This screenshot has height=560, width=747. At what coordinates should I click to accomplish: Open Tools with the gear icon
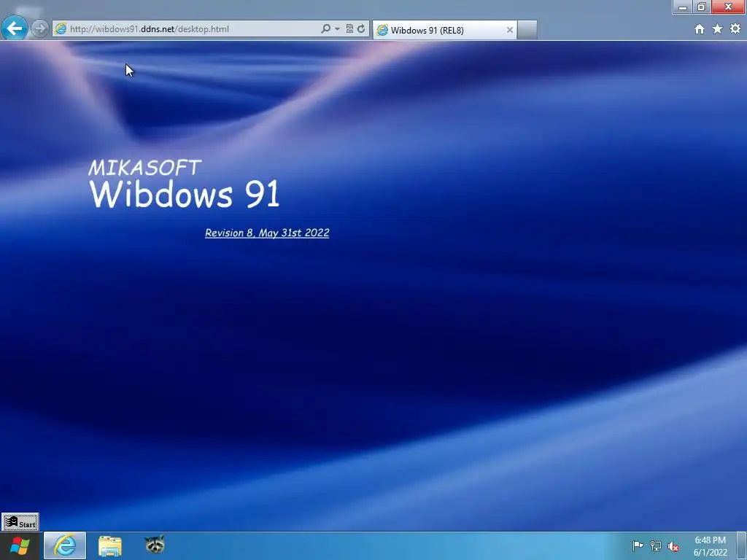pyautogui.click(x=735, y=29)
